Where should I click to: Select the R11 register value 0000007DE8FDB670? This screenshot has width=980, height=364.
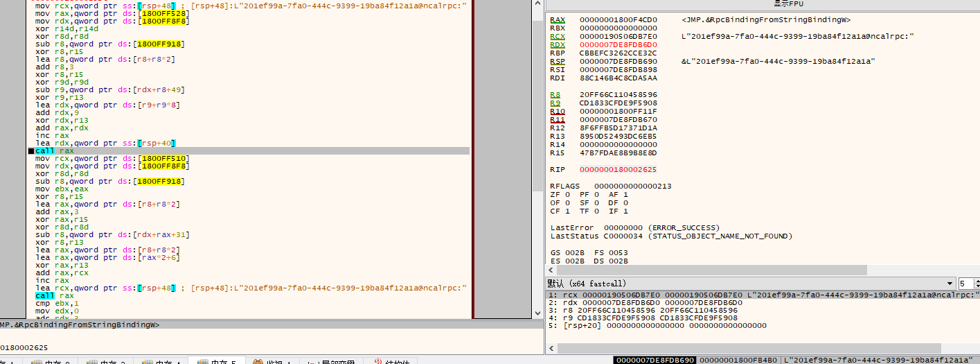(618, 119)
